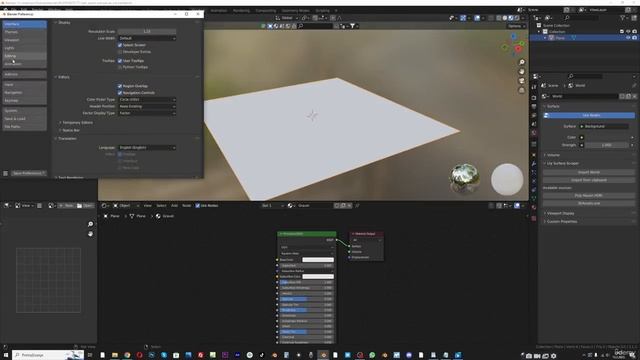640x360 pixels.
Task: Click the Windows Start button
Action: (x=6, y=355)
